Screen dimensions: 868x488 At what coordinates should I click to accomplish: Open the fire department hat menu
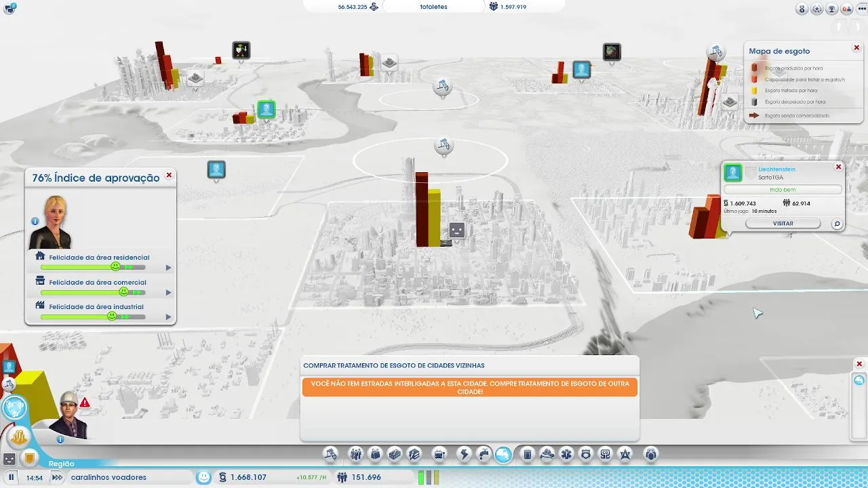(x=547, y=454)
